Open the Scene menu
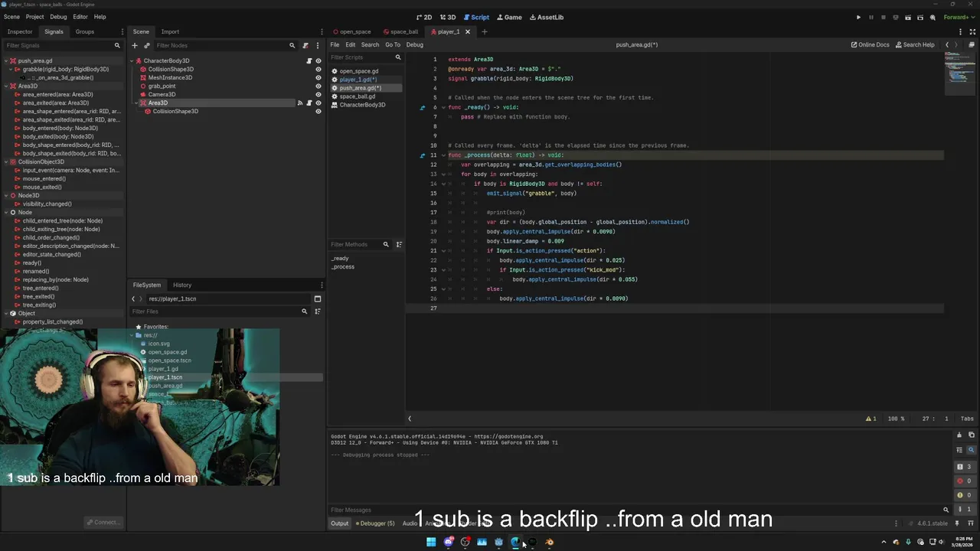The width and height of the screenshot is (980, 551). 11,17
